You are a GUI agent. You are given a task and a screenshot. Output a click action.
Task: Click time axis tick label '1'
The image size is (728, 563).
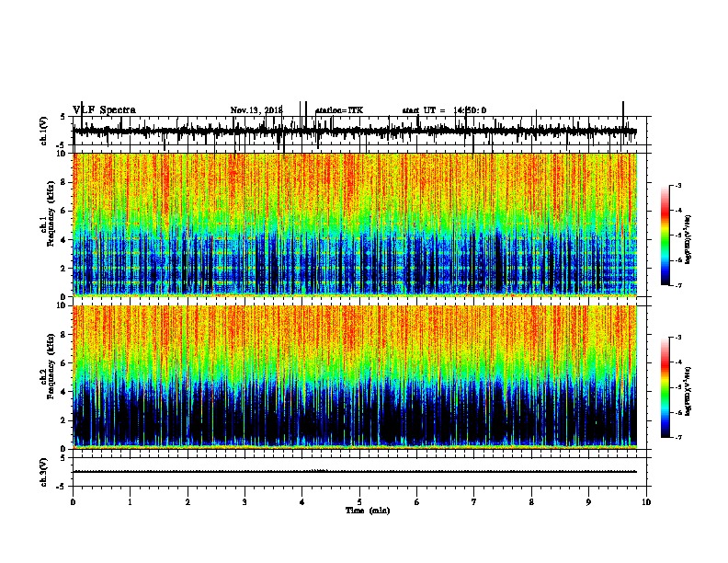[x=130, y=501]
